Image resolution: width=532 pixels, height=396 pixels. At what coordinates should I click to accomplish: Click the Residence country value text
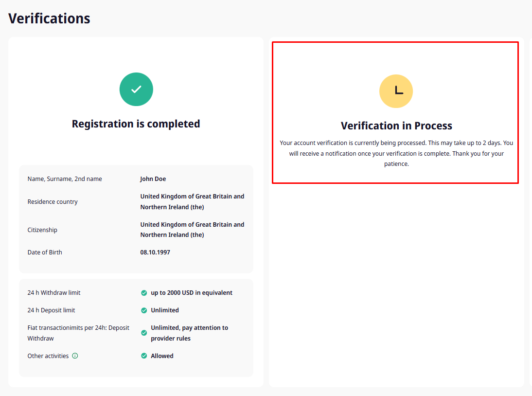coord(193,201)
